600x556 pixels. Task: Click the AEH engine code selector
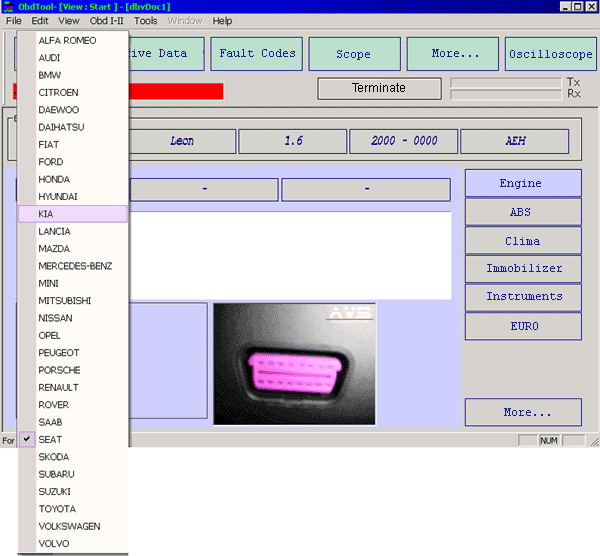click(x=515, y=141)
